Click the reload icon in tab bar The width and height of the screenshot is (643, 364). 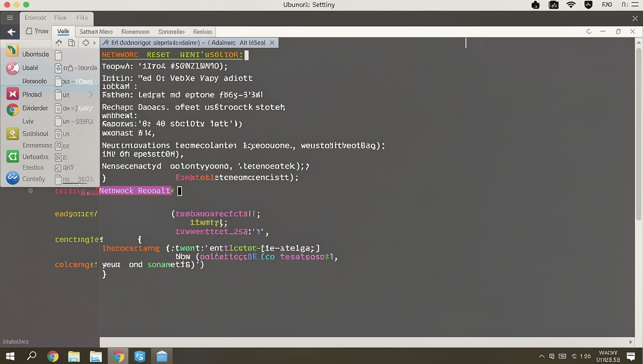click(589, 31)
